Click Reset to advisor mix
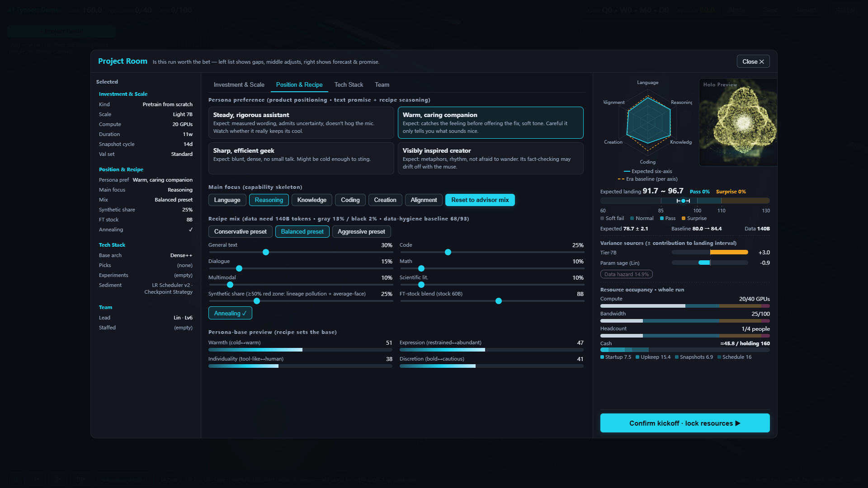 [x=480, y=200]
